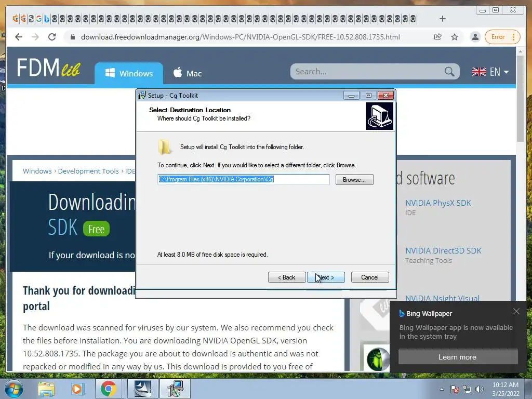The image size is (532, 399).
Task: Click the volume speaker tray icon
Action: pos(480,389)
